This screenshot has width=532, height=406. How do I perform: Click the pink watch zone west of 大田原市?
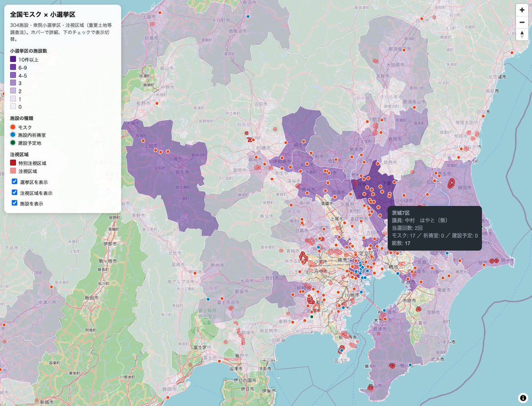tap(376, 61)
